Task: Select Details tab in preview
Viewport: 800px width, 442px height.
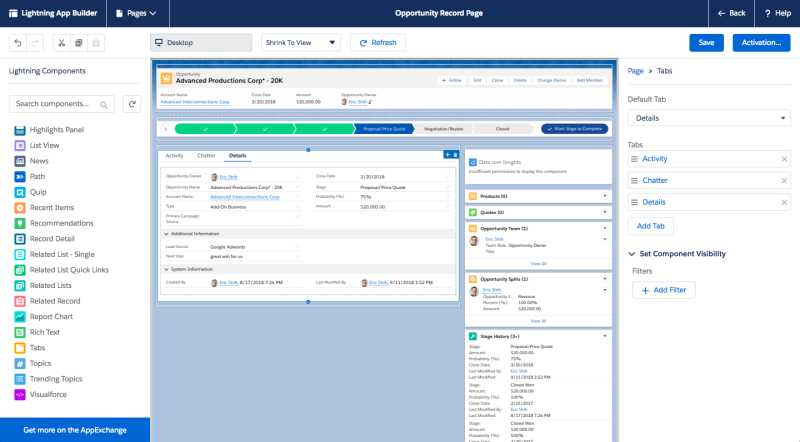Action: (237, 156)
